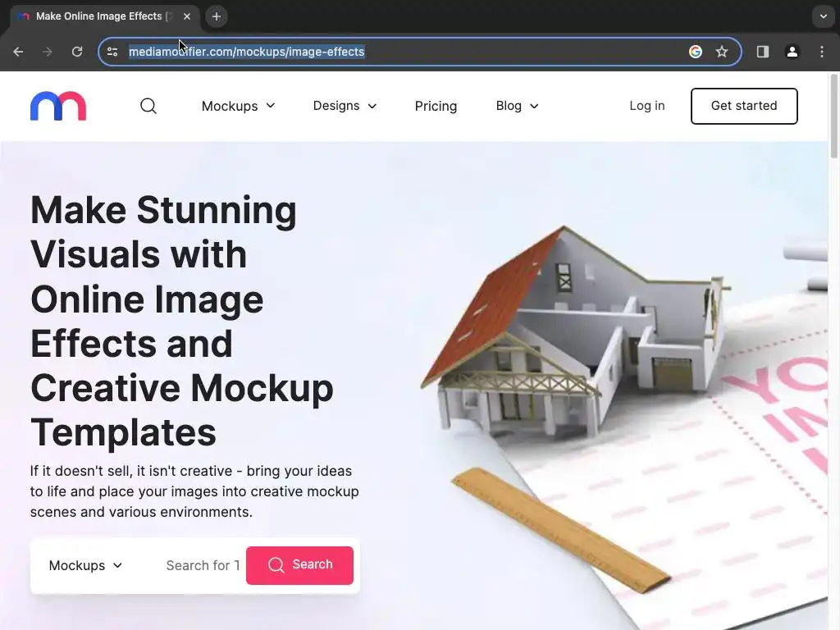Reload the page

77,52
